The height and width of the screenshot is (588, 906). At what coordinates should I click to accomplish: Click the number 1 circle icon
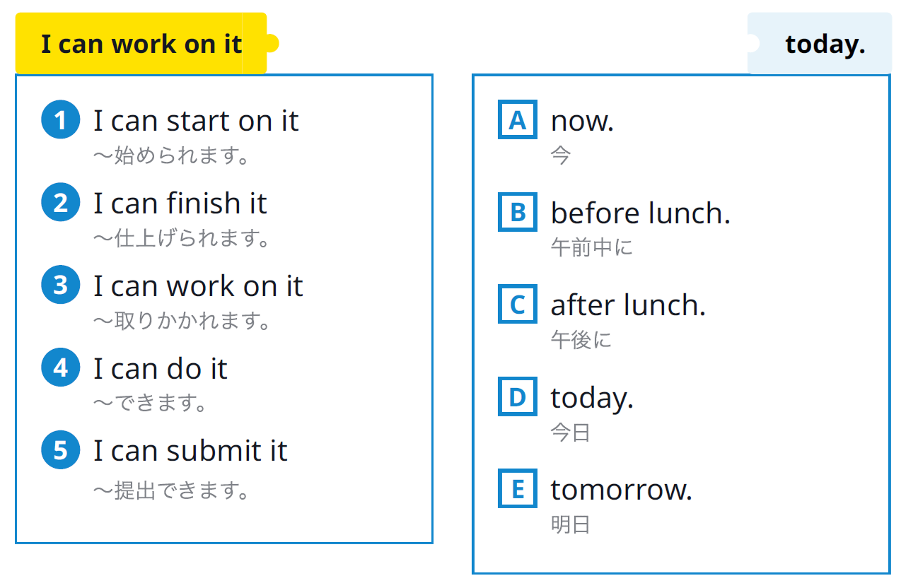tap(61, 120)
